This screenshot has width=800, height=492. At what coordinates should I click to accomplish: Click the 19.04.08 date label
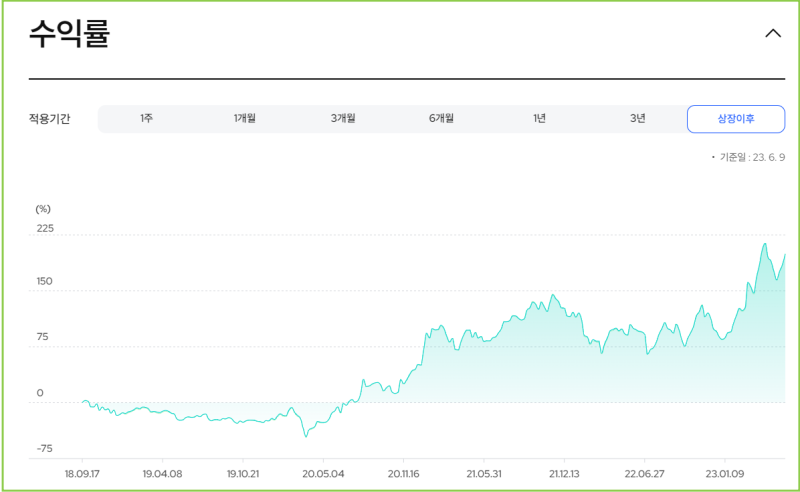[162, 474]
